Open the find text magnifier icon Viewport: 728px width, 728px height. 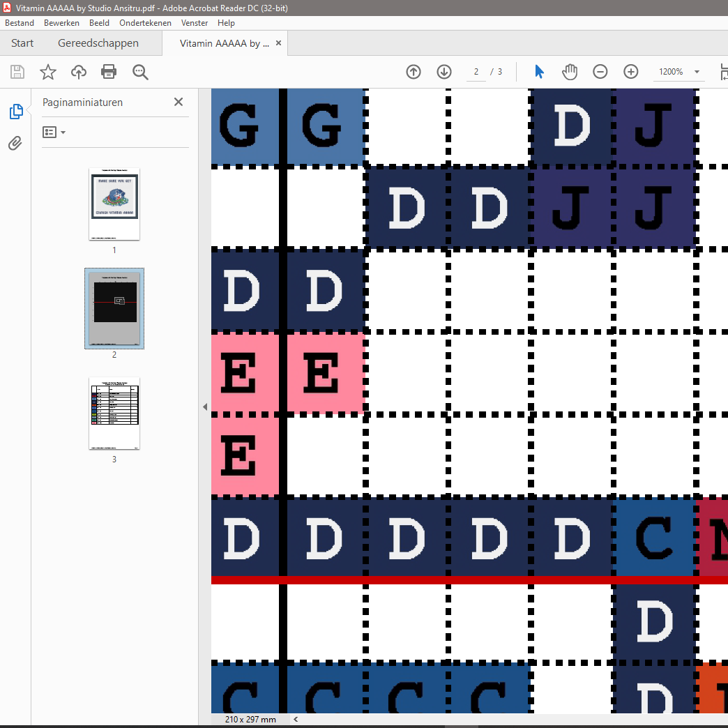coord(140,72)
